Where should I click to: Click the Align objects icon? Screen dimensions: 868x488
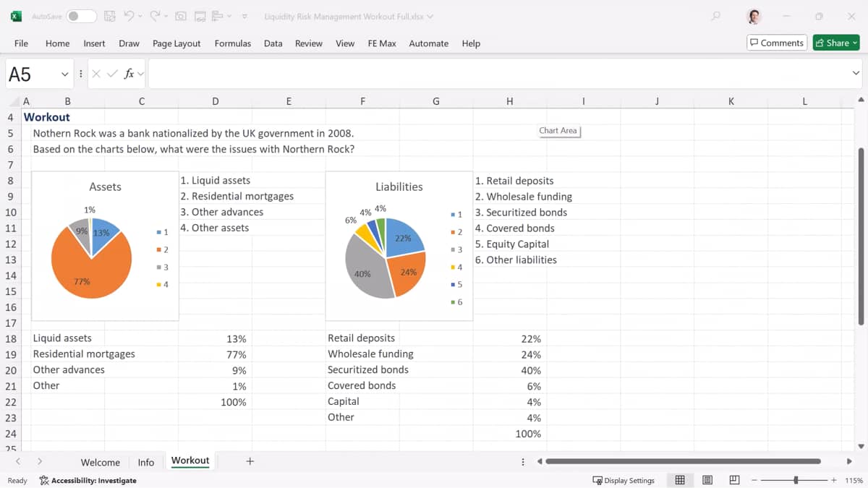[x=218, y=16]
